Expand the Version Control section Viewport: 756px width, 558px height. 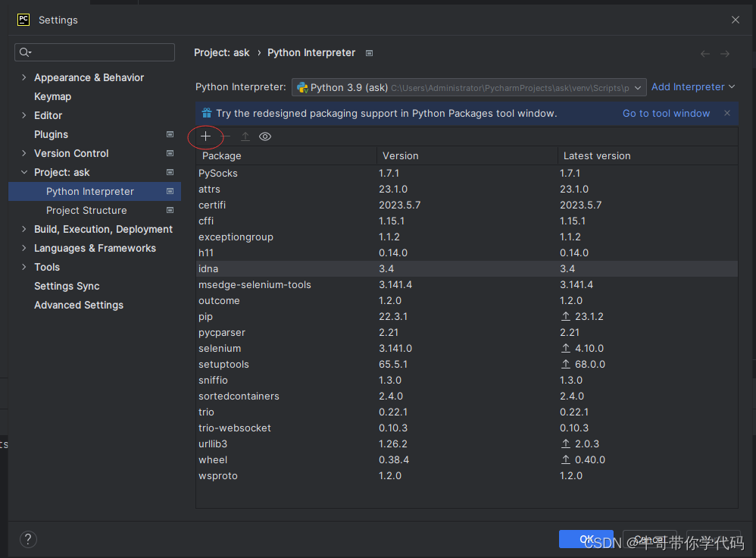pyautogui.click(x=24, y=153)
